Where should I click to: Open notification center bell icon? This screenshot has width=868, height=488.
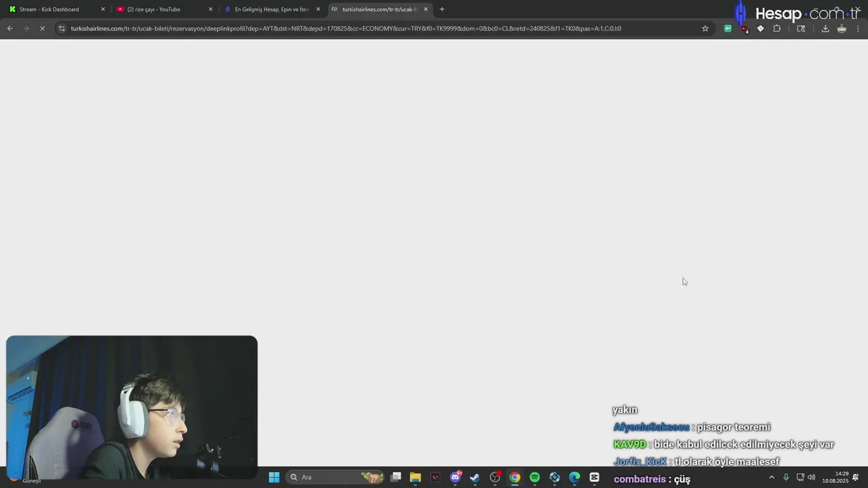point(856,477)
